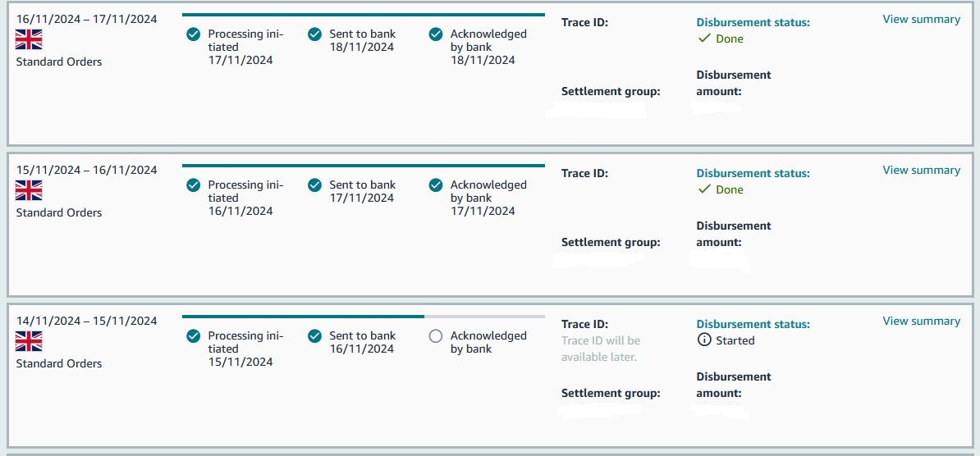
Task: Click check icon beside Acknowledged by bank 18/11/2024
Action: pos(437,34)
